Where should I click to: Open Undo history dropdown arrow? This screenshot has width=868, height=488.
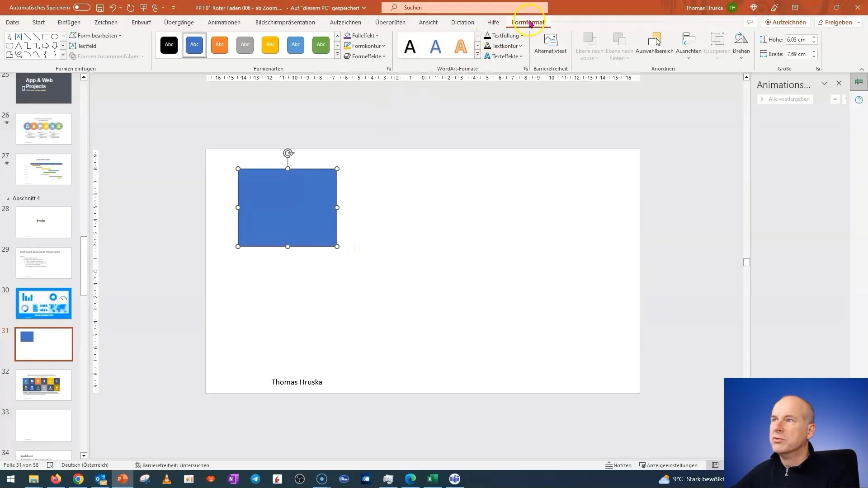(x=121, y=8)
